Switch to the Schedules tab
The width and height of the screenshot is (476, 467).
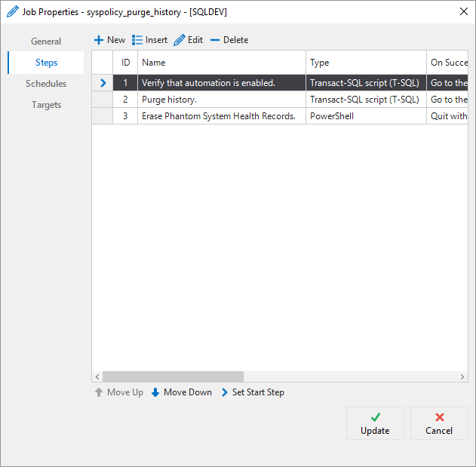point(46,84)
